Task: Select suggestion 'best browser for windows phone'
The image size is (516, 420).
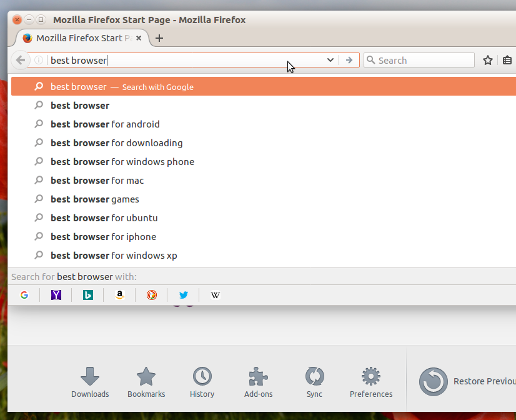Action: (264, 162)
